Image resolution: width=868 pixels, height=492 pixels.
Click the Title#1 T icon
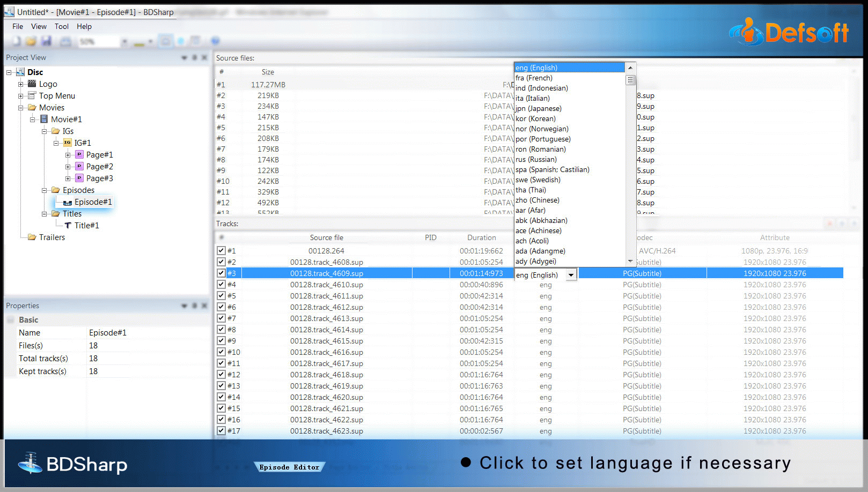[68, 225]
